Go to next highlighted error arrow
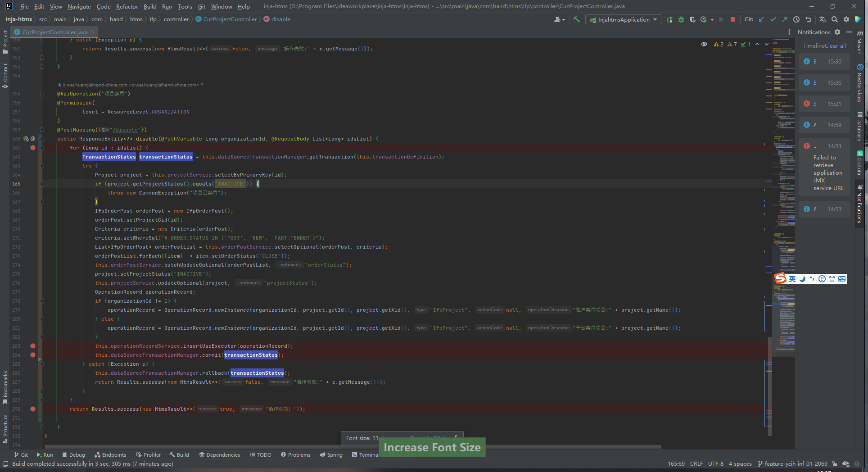 coord(767,44)
